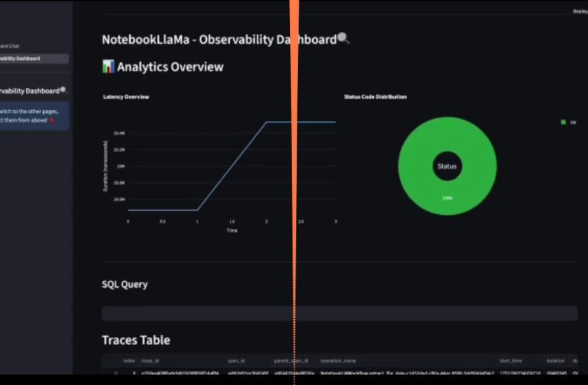Click the index column header
This screenshot has width=588, height=385.
[129, 361]
